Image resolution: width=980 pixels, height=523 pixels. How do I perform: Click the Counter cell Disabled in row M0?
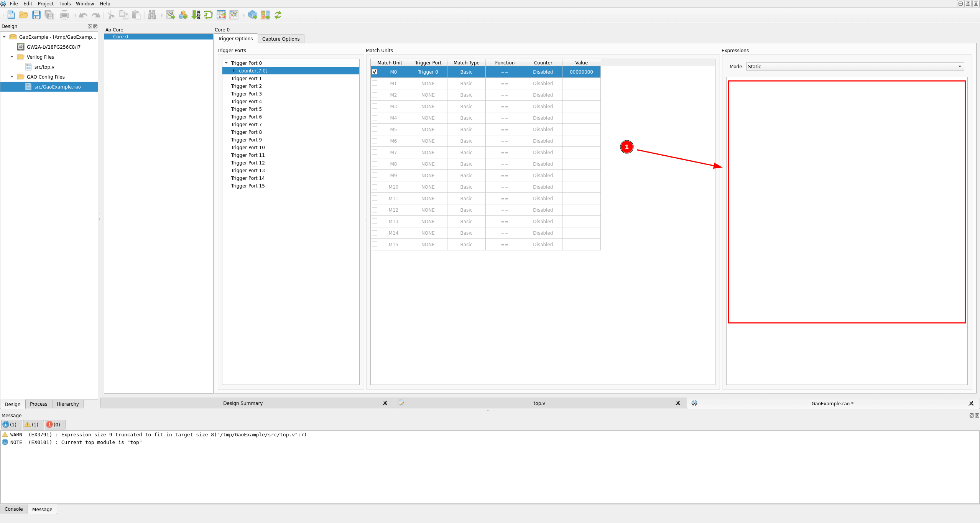point(543,72)
